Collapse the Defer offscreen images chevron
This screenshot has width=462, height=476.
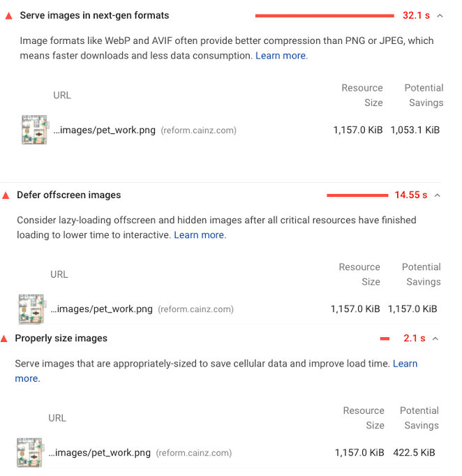click(x=437, y=195)
